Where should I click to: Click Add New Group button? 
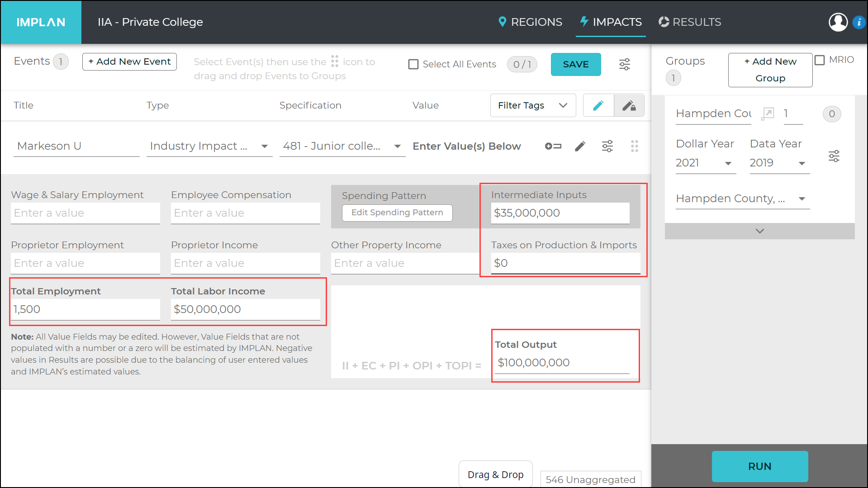(x=770, y=70)
